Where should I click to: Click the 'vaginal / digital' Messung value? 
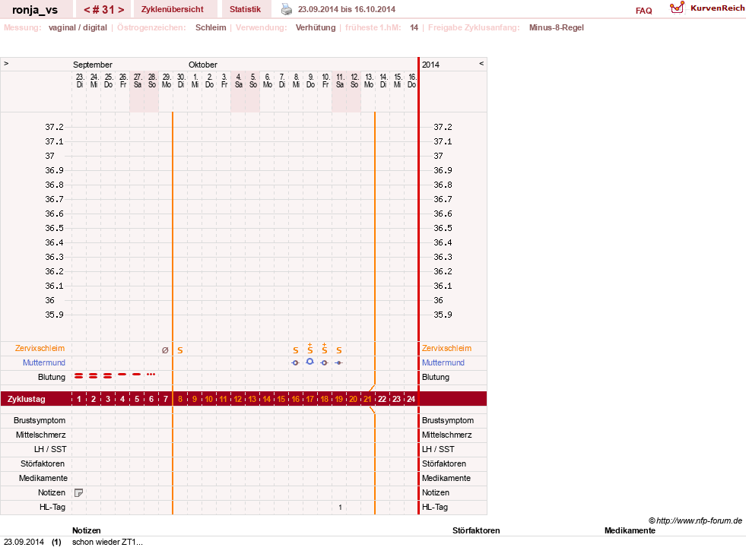click(78, 27)
